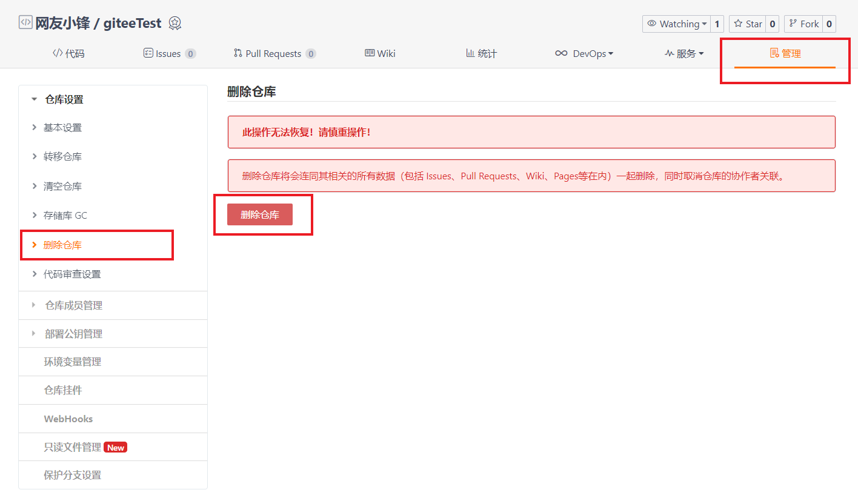Open the 服务 menu
Viewport: 858px width, 504px height.
[x=685, y=53]
